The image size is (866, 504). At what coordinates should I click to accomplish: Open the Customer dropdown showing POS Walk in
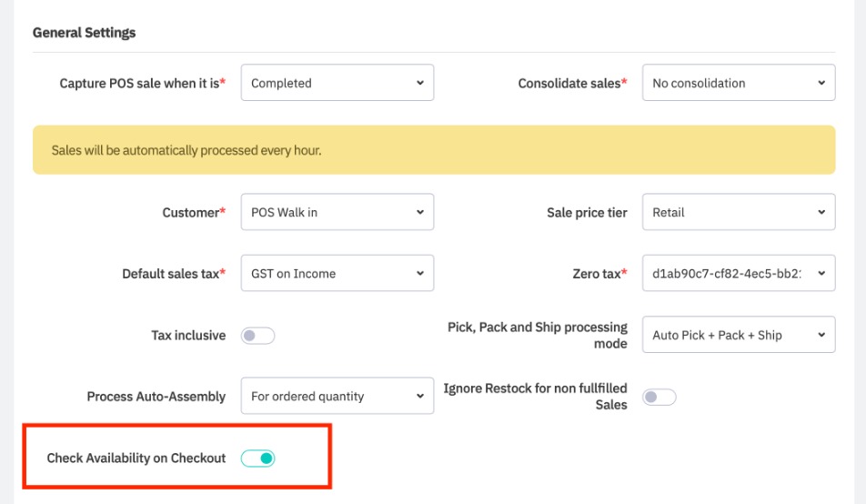click(x=337, y=212)
